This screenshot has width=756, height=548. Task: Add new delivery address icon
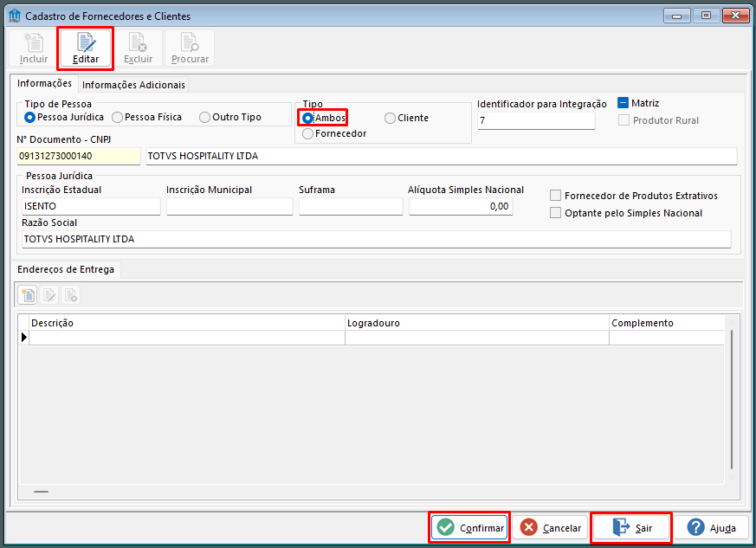[x=28, y=295]
